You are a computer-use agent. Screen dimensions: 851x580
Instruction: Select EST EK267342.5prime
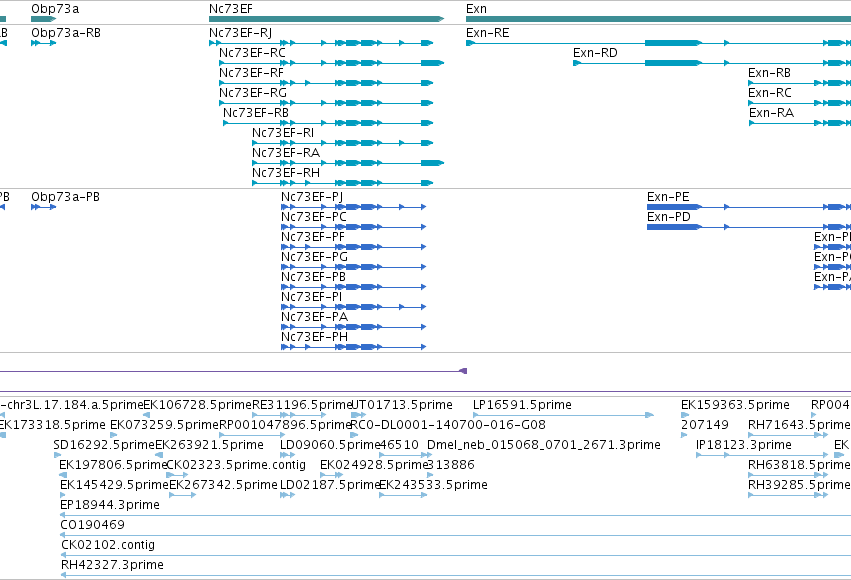point(223,486)
